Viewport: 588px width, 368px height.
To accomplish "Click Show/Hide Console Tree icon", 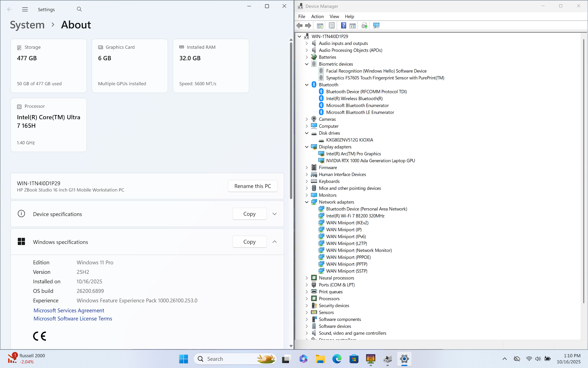I will (x=320, y=26).
